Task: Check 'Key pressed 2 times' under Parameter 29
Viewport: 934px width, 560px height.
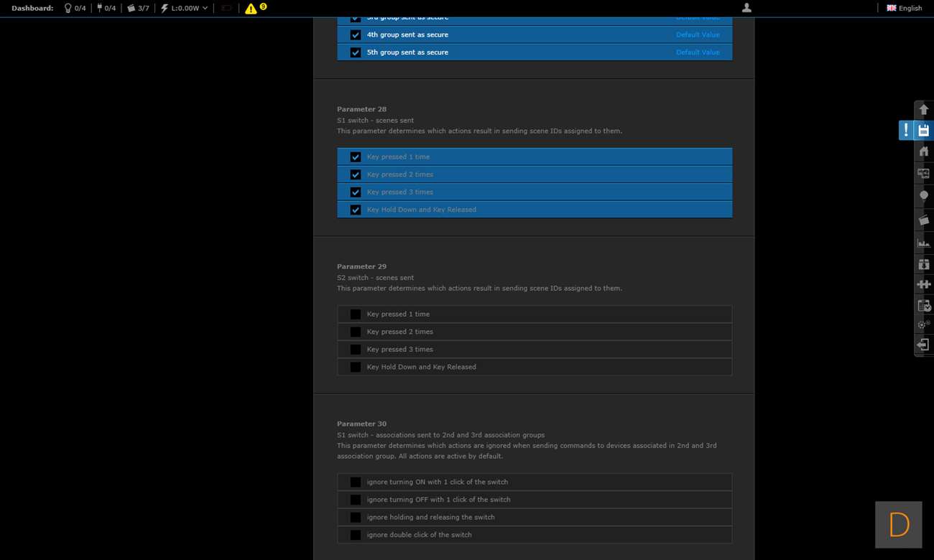Action: pyautogui.click(x=356, y=332)
